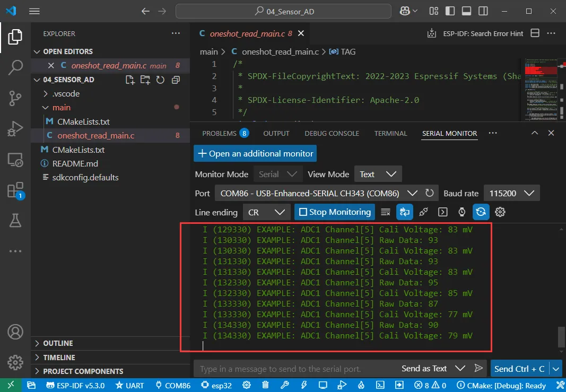Open the serial monitor settings gear
Viewport: 566px width, 392px height.
click(x=500, y=212)
